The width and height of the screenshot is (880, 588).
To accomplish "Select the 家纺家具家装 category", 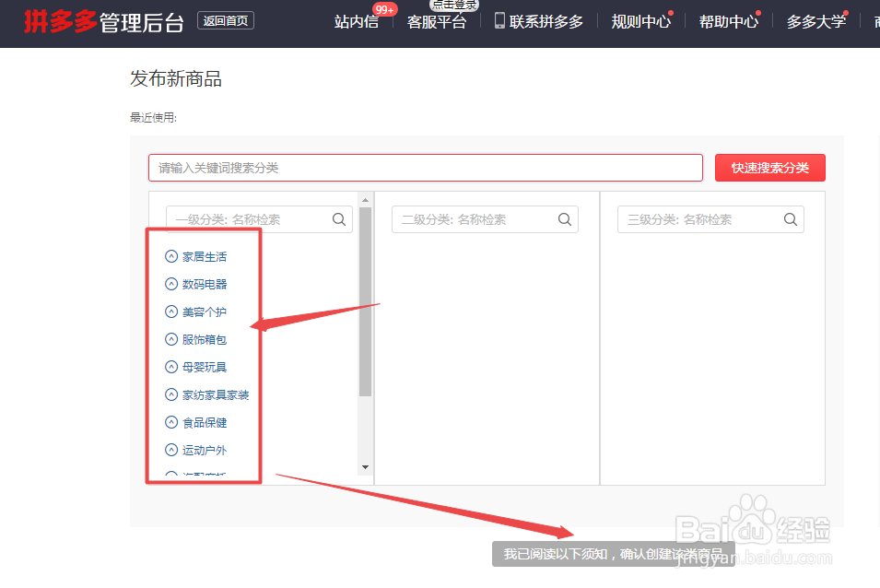I will [216, 395].
